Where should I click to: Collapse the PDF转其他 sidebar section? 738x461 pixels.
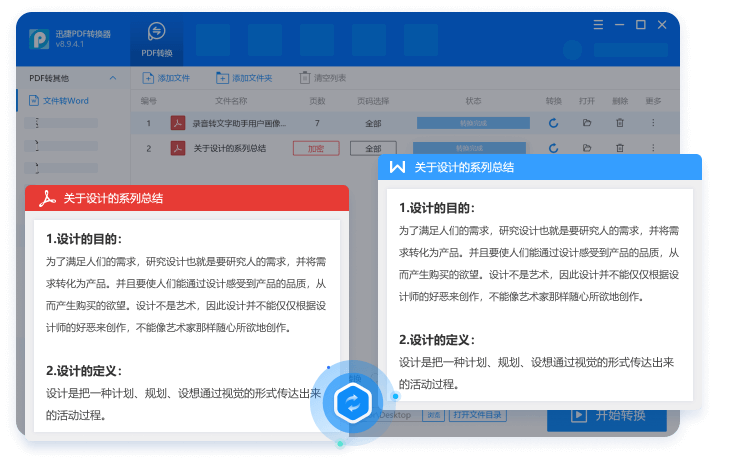coord(112,78)
